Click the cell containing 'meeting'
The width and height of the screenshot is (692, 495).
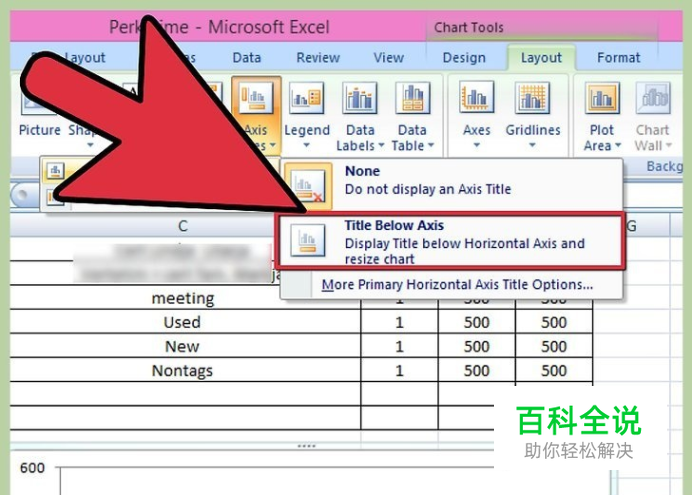click(x=183, y=298)
